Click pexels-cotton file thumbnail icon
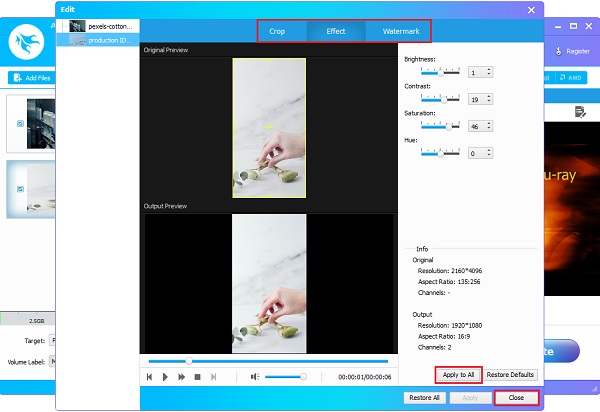600x412 pixels. [x=77, y=26]
